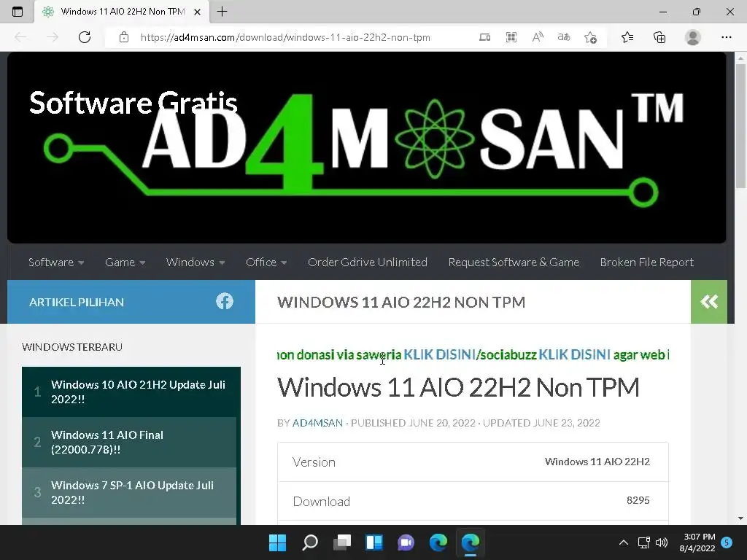This screenshot has height=560, width=747.
Task: Refresh the current page
Action: 85,37
